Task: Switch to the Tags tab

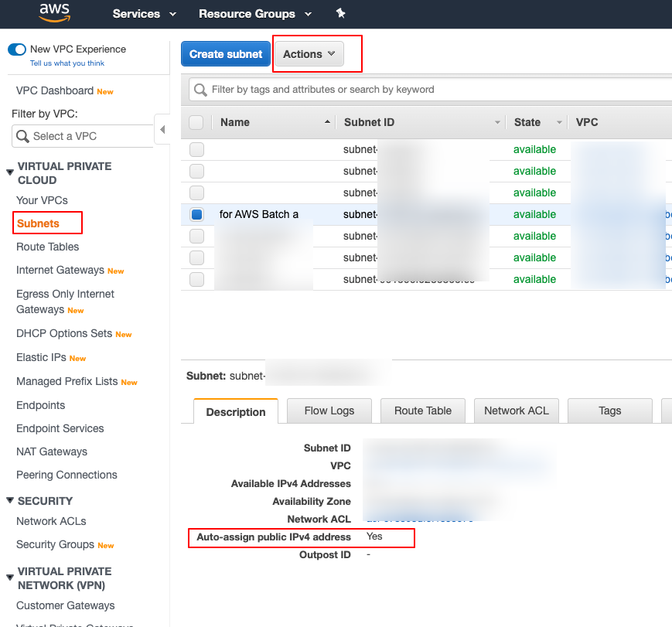Action: (610, 411)
